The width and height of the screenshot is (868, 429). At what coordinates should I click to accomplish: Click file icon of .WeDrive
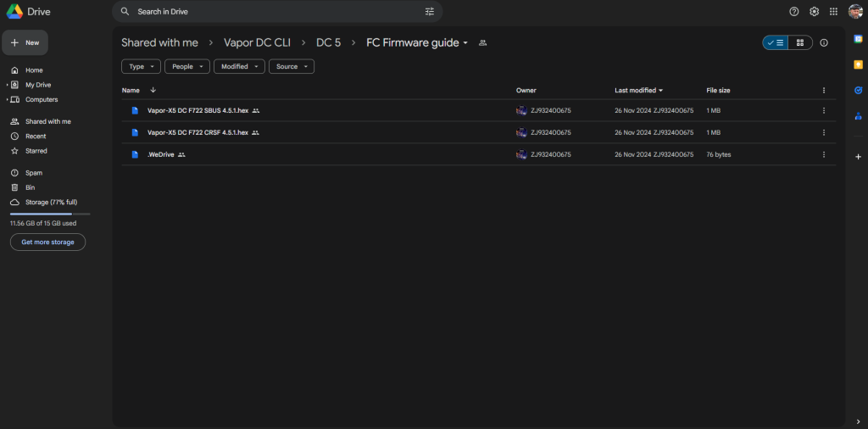(135, 154)
